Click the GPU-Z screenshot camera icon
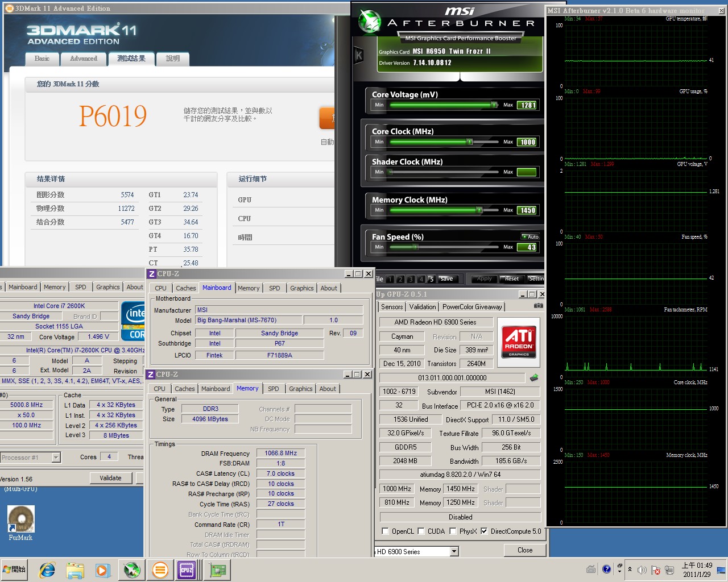Viewport: 728px width, 582px height. click(x=538, y=306)
